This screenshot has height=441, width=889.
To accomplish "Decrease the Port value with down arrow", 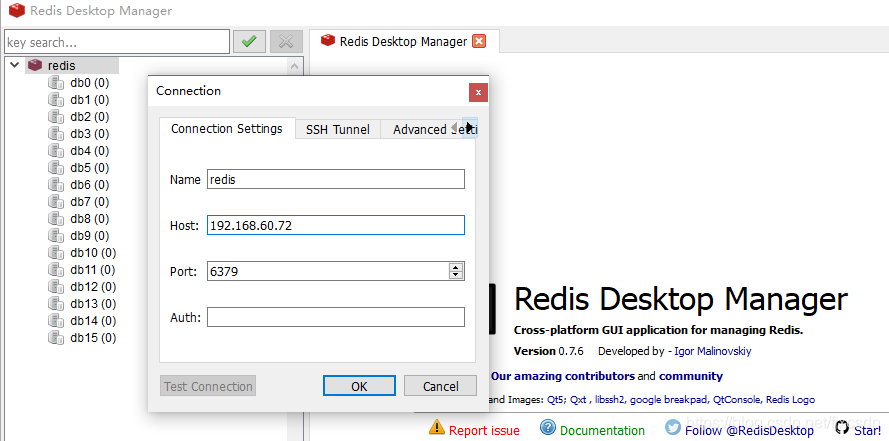I will (456, 275).
